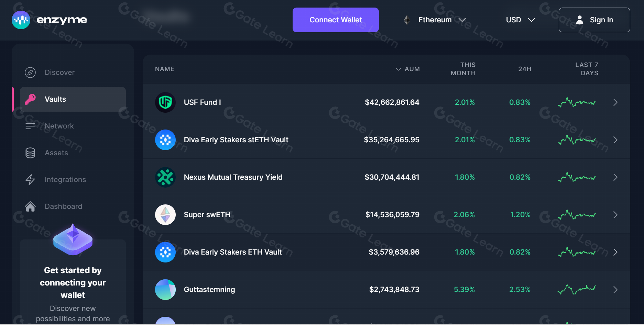Expand the USF Fund I row chevron

click(x=615, y=102)
